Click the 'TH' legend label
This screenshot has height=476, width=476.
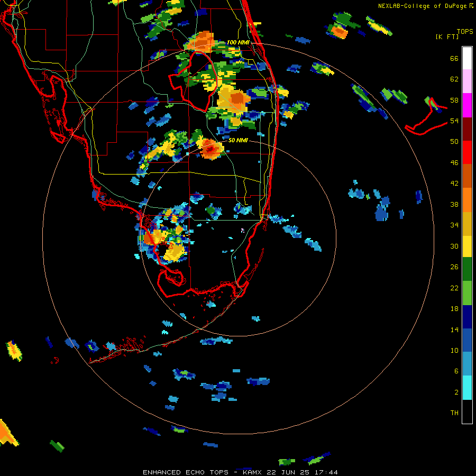[x=454, y=413]
